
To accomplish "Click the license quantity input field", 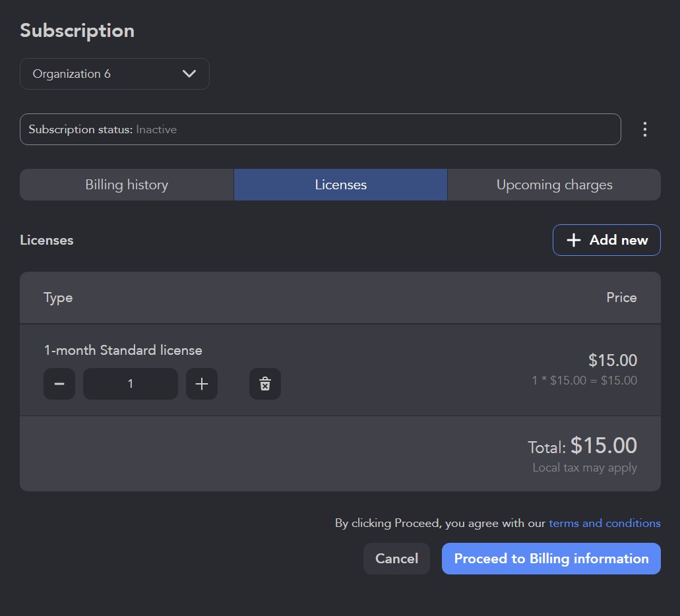I will (x=131, y=384).
